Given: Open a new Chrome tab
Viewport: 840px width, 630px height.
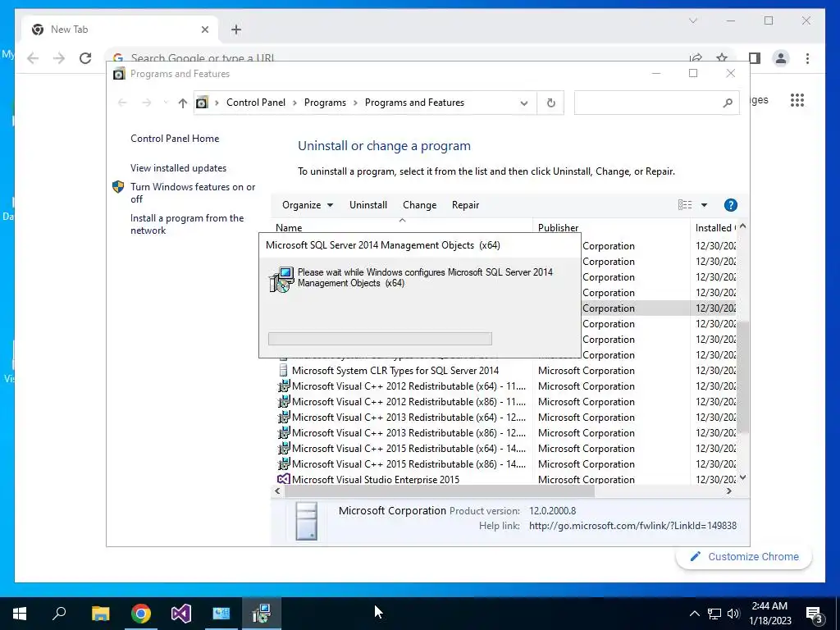Looking at the screenshot, I should [x=236, y=30].
